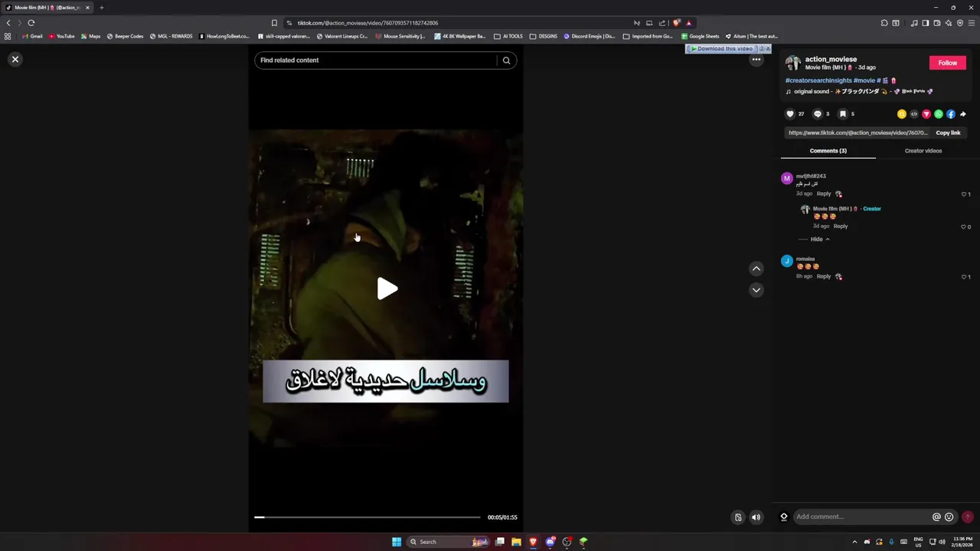The height and width of the screenshot is (551, 980).
Task: Click the yellow repost icon
Action: tap(902, 114)
